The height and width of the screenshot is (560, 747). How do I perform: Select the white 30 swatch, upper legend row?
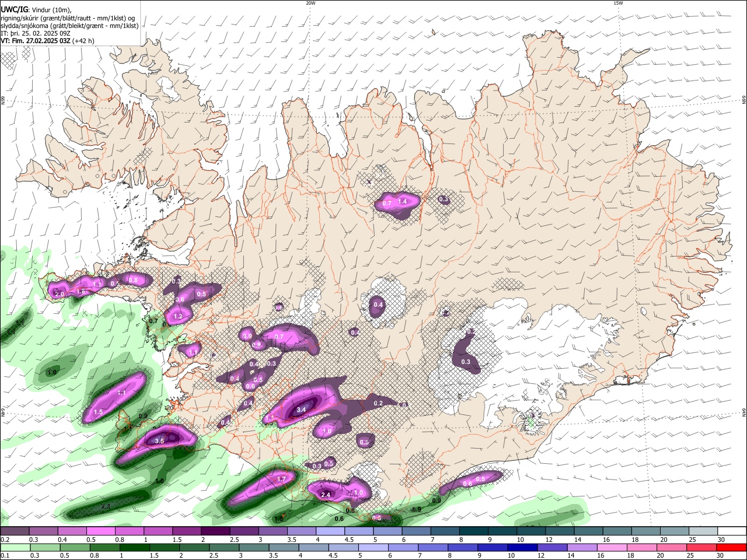tap(731, 531)
